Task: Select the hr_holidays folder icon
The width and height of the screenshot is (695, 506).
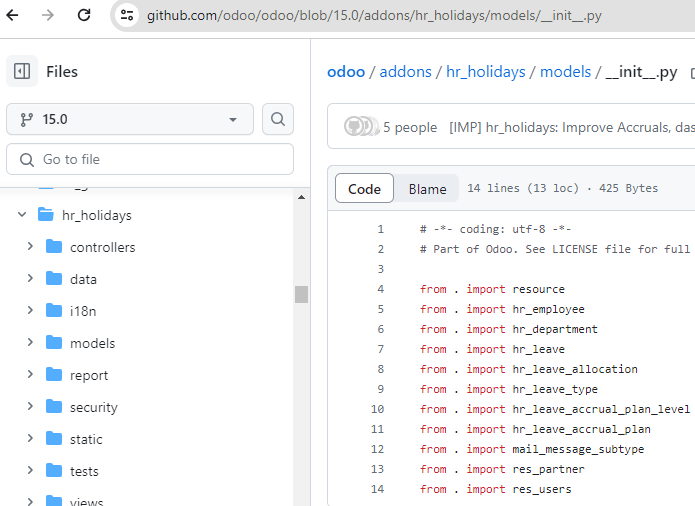Action: (46, 214)
